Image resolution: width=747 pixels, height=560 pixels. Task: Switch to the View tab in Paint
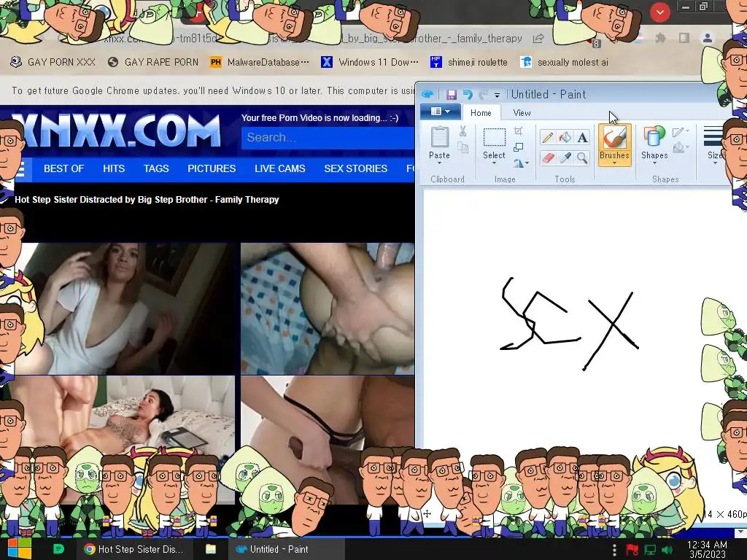pyautogui.click(x=522, y=113)
